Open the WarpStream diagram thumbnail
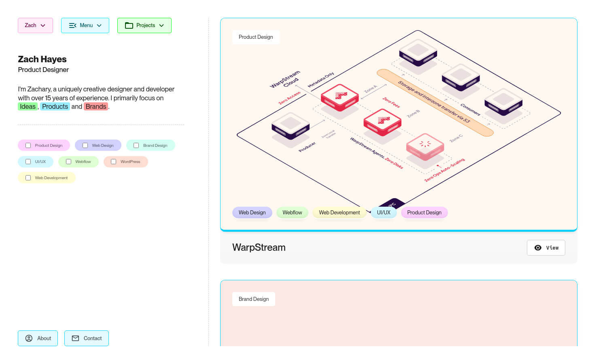 coord(399,124)
